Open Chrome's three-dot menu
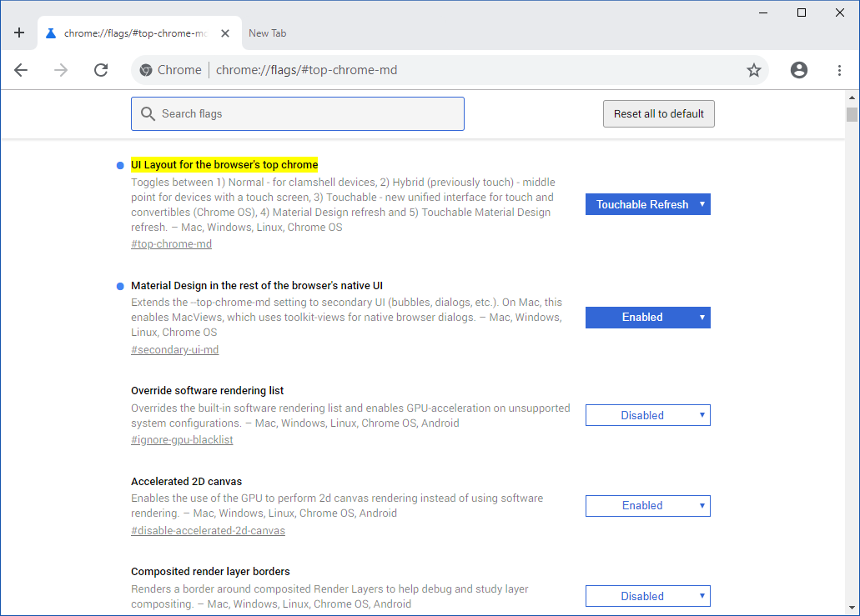 coord(839,70)
